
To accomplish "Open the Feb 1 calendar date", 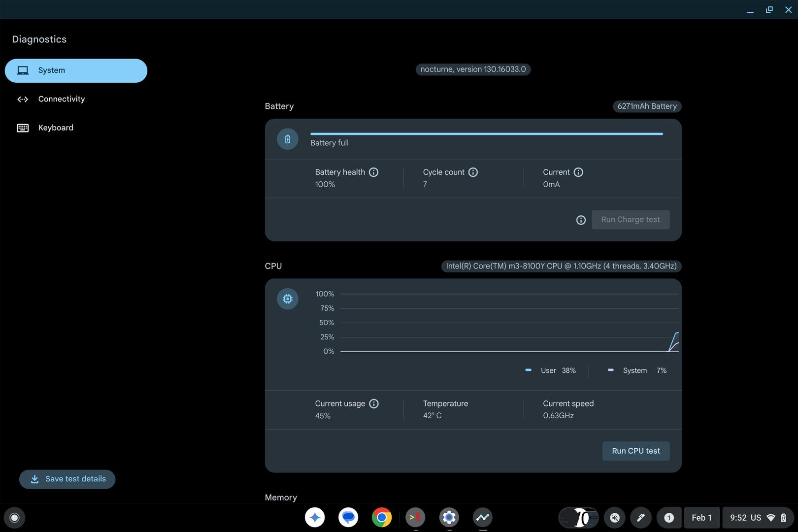I will 701,518.
